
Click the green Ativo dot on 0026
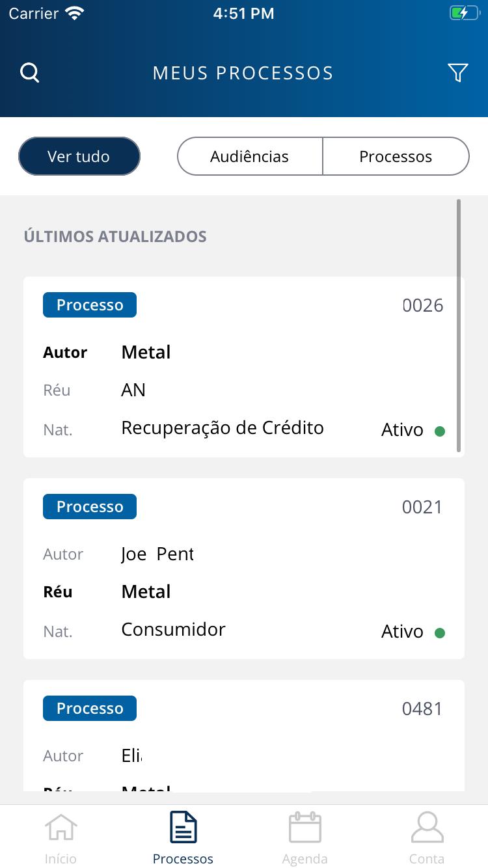pos(440,431)
